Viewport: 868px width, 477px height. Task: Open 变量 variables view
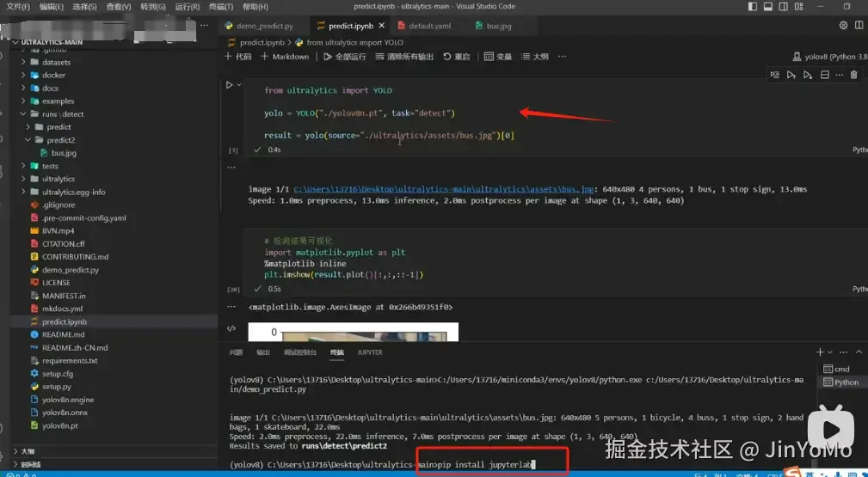[x=498, y=57]
